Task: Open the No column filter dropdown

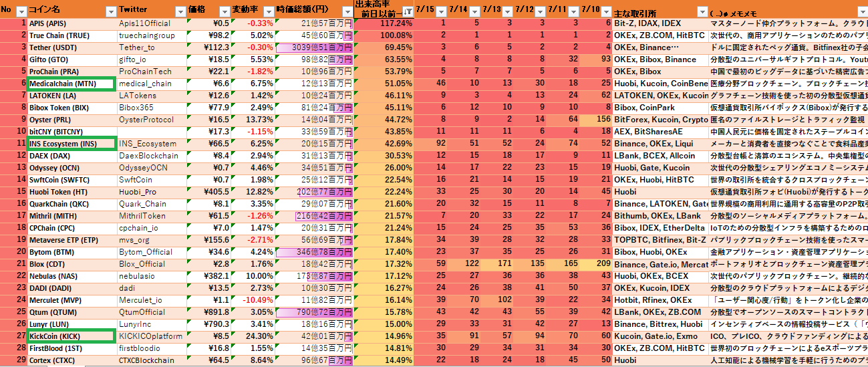Action: click(21, 11)
